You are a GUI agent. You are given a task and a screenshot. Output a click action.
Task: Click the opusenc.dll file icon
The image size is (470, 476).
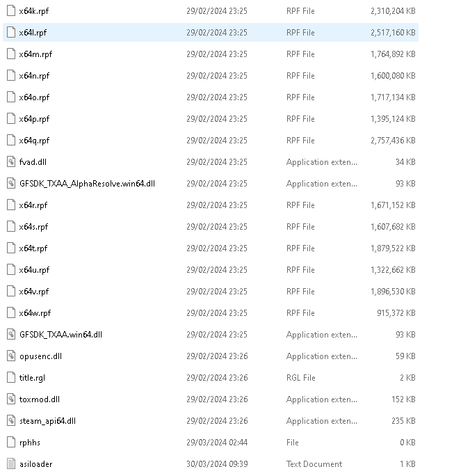tap(10, 356)
